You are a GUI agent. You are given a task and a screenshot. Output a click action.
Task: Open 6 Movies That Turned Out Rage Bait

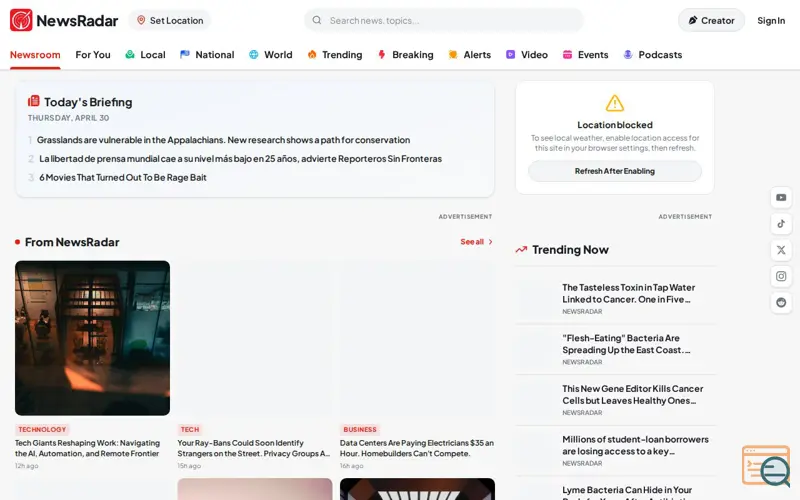[x=123, y=178]
